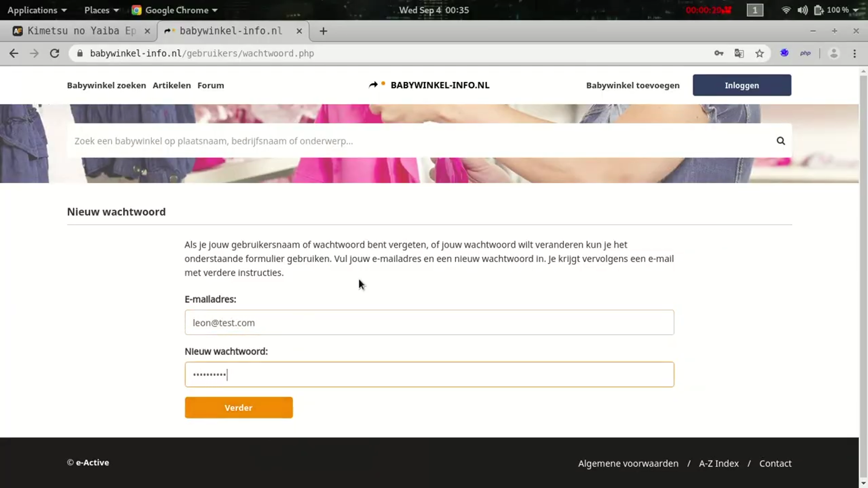Click the E-mailadres input field
The width and height of the screenshot is (868, 488).
pos(429,322)
